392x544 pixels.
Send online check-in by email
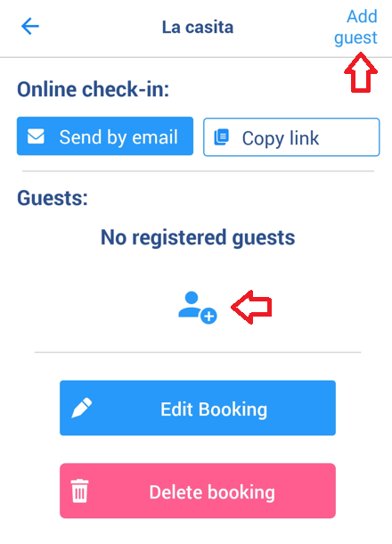point(105,136)
